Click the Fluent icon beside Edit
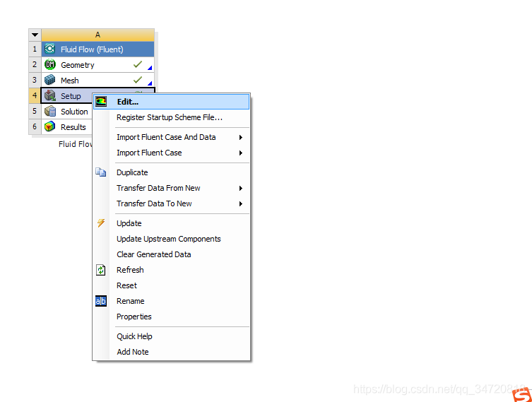The image size is (532, 402). click(x=101, y=102)
